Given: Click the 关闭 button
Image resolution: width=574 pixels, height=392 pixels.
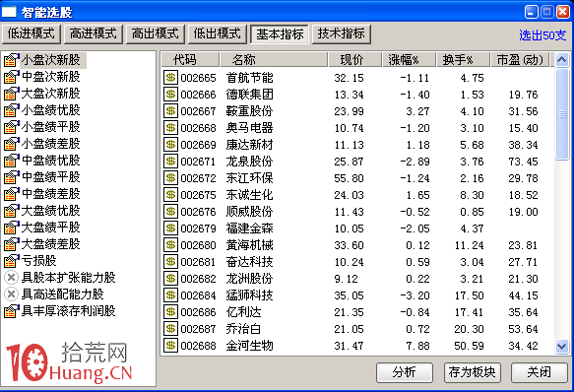Looking at the screenshot, I should click(539, 372).
